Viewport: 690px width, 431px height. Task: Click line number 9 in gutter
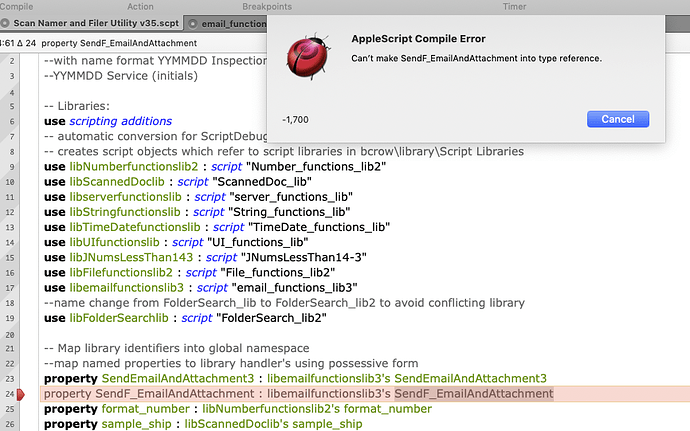click(x=12, y=167)
